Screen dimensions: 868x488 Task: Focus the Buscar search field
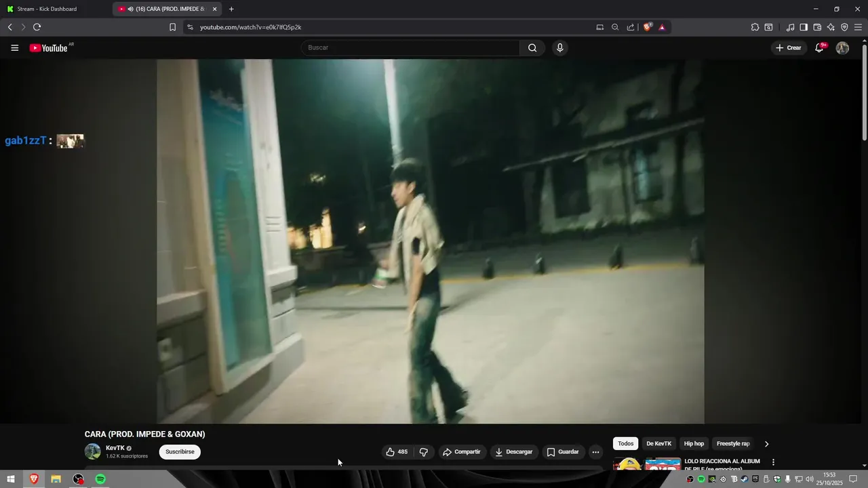[411, 47]
